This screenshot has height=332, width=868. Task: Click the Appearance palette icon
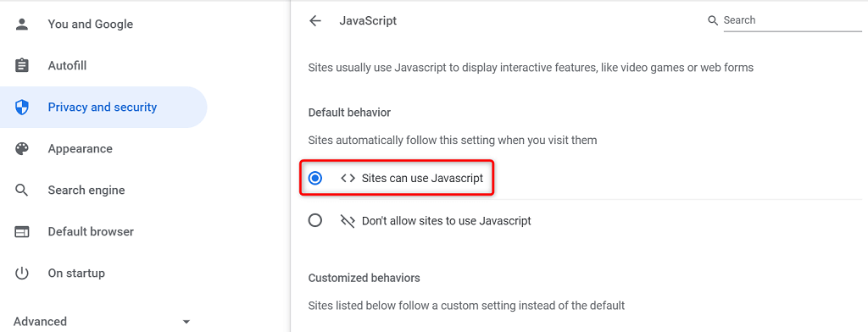pos(21,149)
